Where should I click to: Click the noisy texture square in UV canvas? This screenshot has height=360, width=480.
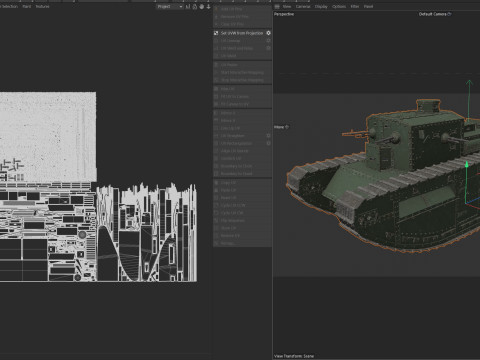tap(47, 137)
